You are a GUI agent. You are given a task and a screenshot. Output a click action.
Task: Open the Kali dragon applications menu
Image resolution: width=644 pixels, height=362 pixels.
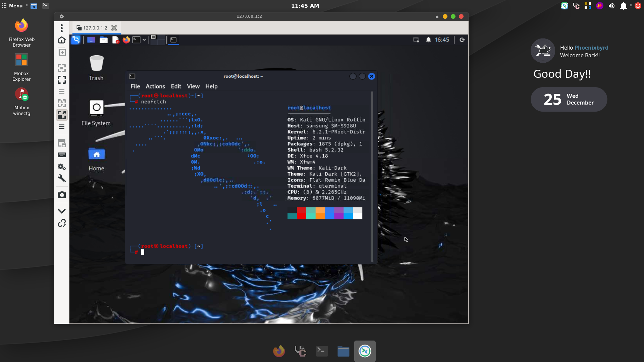[76, 40]
